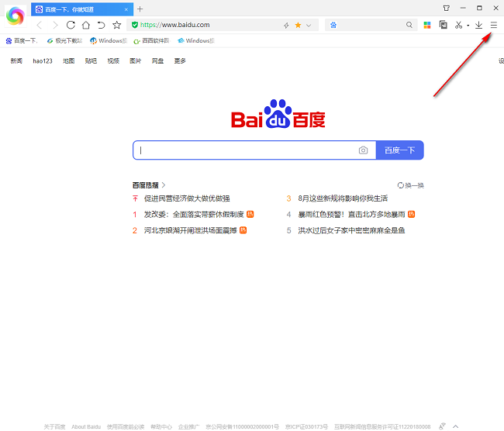Click the Baidu paw search engine icon

click(333, 25)
